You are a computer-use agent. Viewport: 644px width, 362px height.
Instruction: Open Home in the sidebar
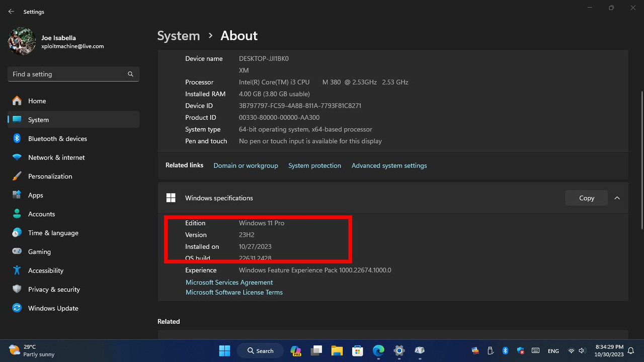pyautogui.click(x=73, y=101)
